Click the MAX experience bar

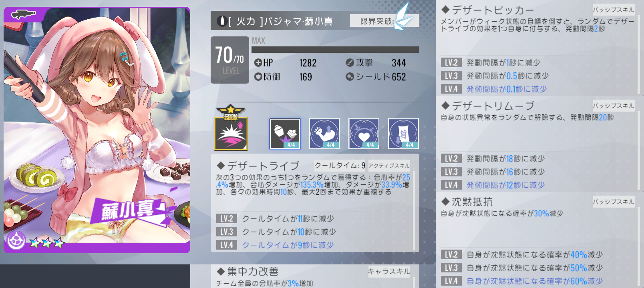[x=335, y=50]
